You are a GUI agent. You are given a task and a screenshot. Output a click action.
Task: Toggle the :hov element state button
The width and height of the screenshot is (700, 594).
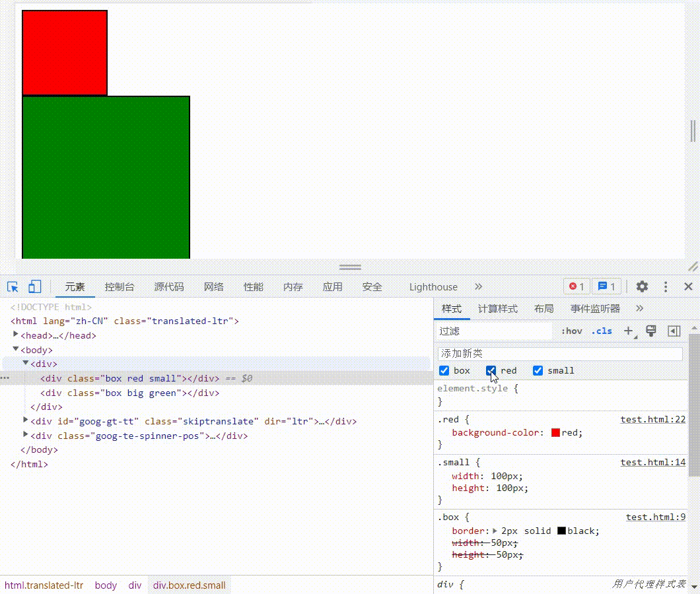(x=572, y=331)
